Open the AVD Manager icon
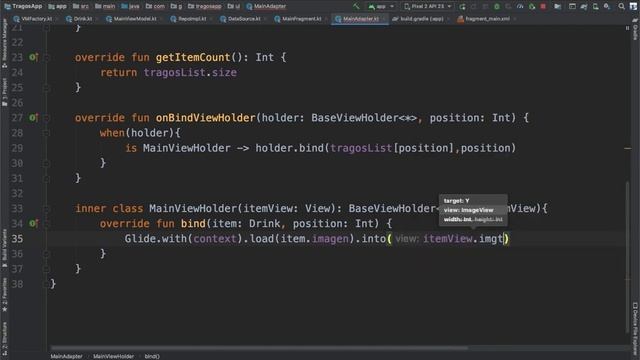 (596, 6)
